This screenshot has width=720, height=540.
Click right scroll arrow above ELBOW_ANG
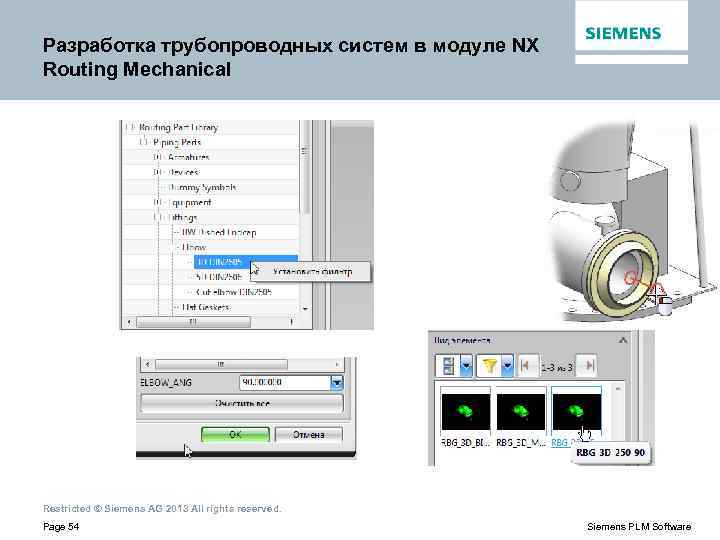click(x=337, y=365)
